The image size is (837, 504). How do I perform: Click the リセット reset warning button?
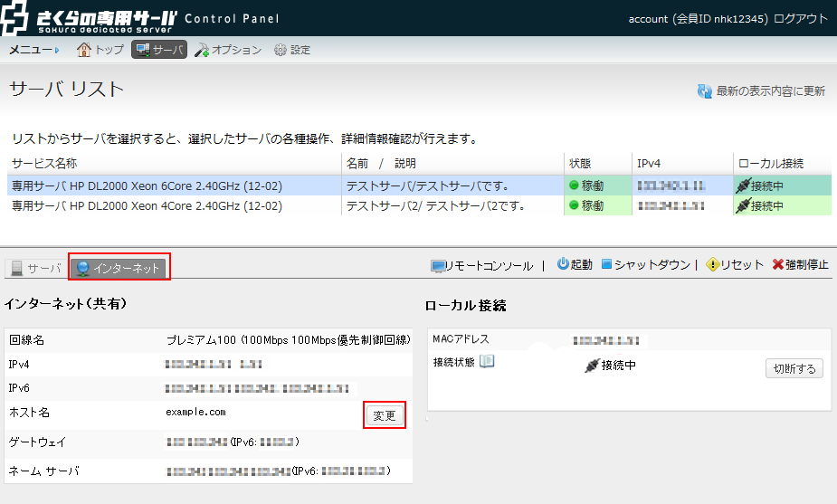[x=735, y=265]
